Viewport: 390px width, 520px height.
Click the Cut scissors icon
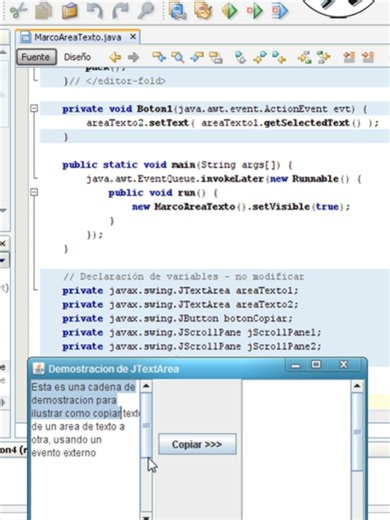tap(19, 10)
